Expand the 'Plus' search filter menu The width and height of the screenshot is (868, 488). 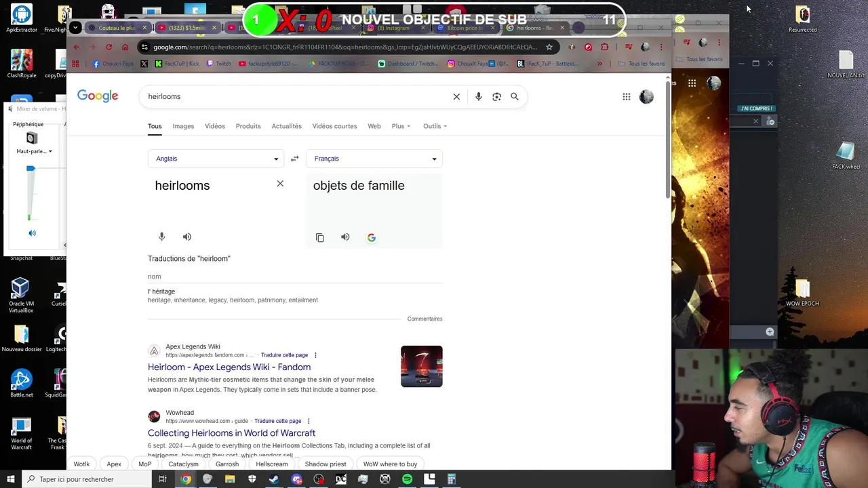pyautogui.click(x=401, y=126)
